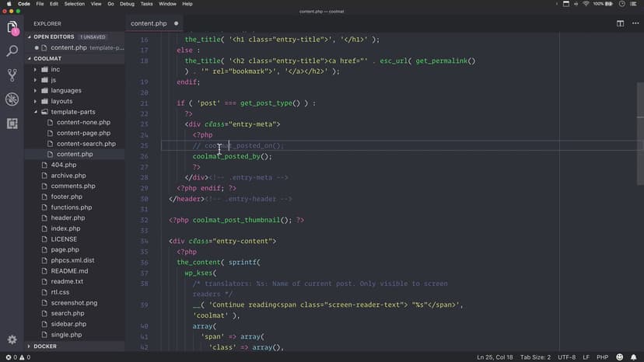Expand the DOCKER section

45,346
